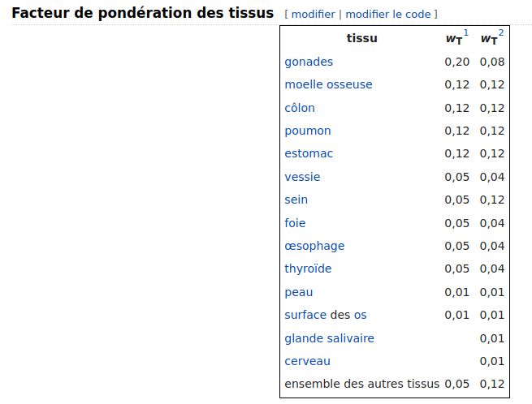
Task: Follow the "thyroïde" link
Action: tap(308, 269)
